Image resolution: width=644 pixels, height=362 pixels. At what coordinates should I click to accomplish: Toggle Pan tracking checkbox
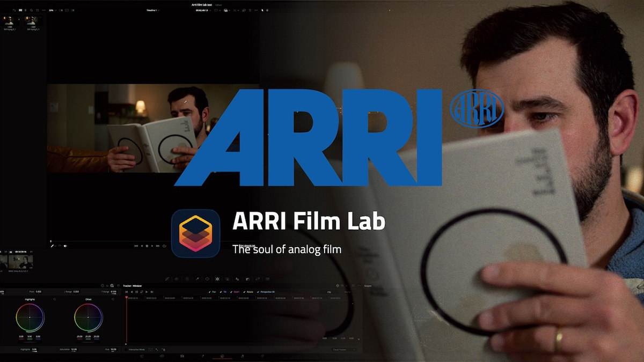click(x=209, y=292)
